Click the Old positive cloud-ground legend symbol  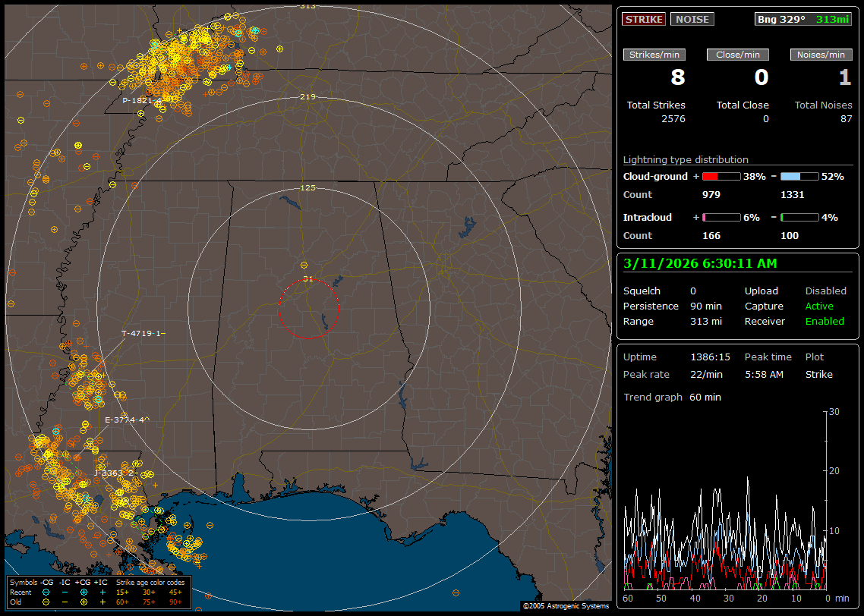[x=84, y=602]
